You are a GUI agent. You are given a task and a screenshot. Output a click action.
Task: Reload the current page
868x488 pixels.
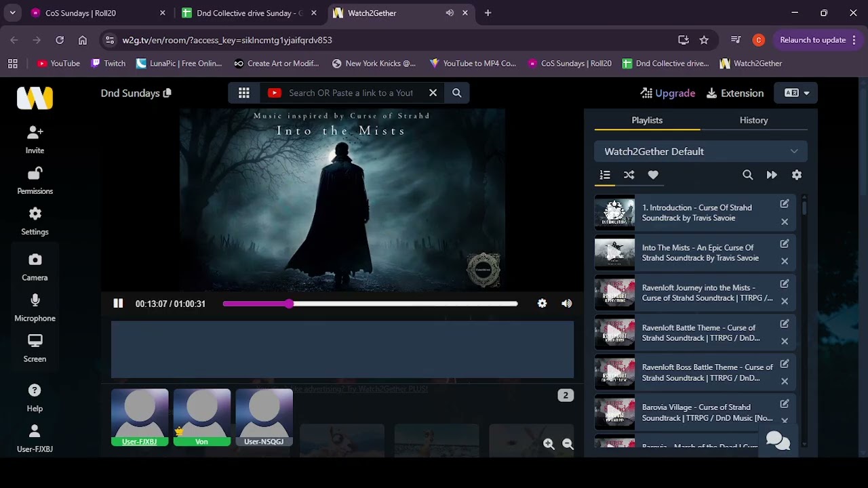tap(60, 40)
